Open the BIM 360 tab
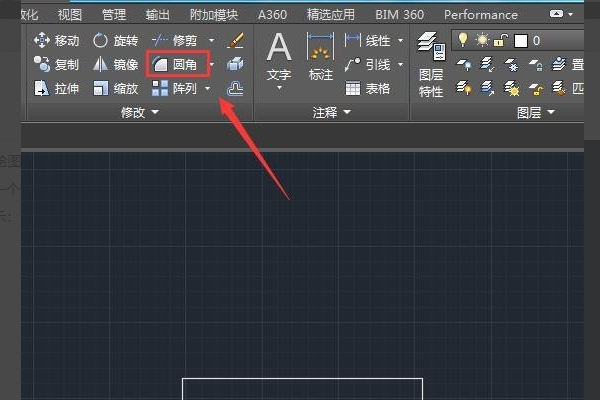The width and height of the screenshot is (600, 400). [399, 15]
